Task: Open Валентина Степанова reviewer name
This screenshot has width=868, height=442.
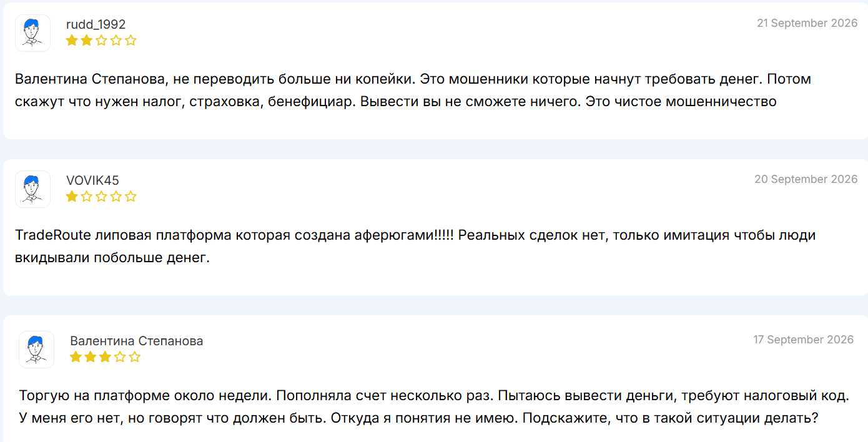Action: (x=137, y=341)
